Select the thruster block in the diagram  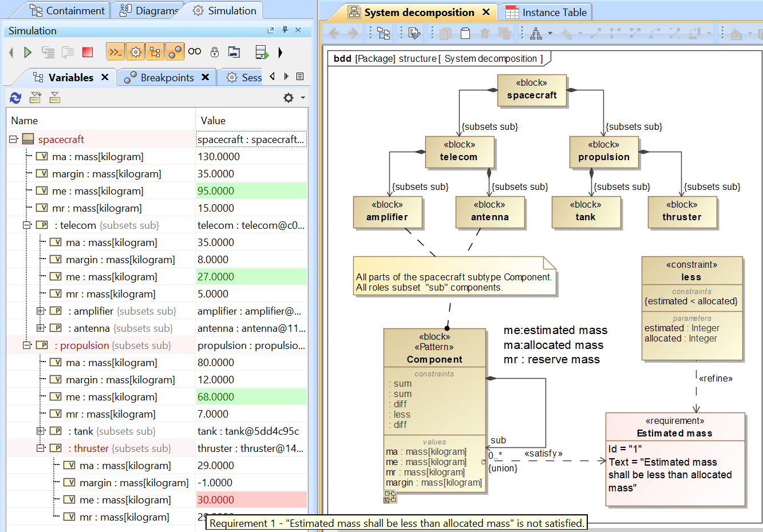pyautogui.click(x=682, y=212)
